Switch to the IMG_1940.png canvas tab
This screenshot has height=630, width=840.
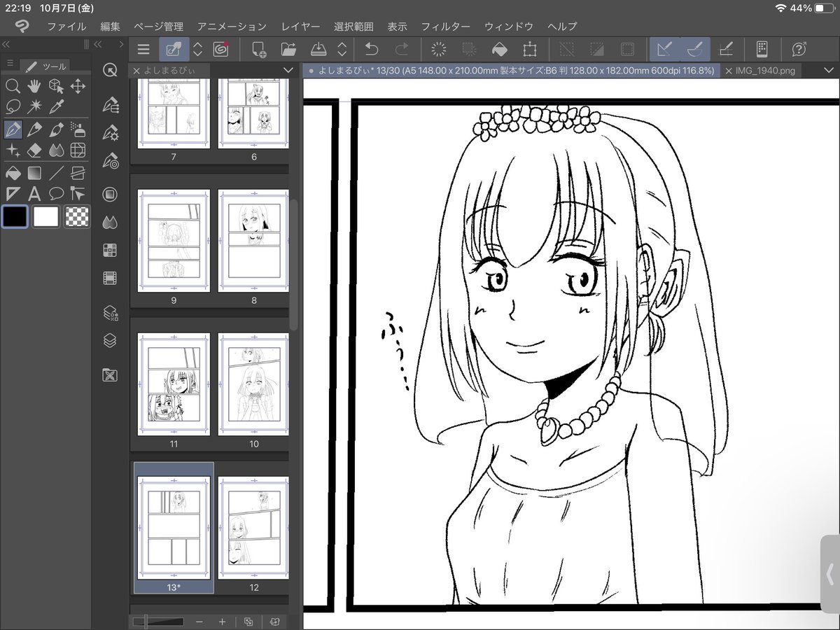click(765, 71)
